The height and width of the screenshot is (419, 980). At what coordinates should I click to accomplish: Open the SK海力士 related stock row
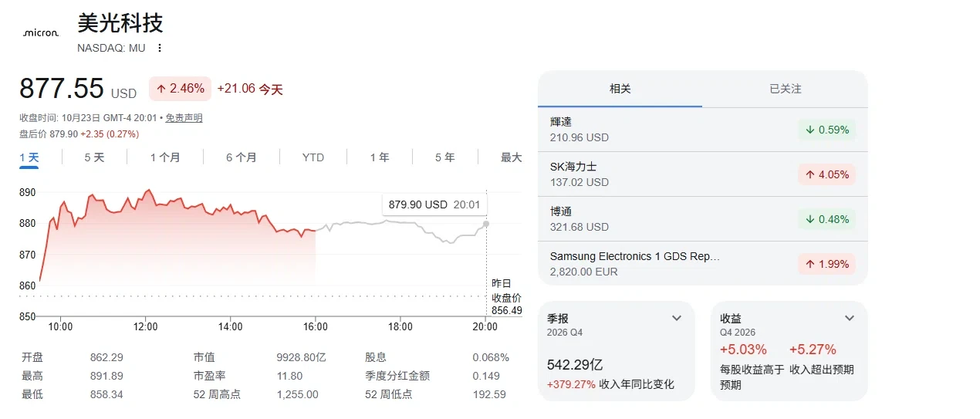click(x=702, y=174)
